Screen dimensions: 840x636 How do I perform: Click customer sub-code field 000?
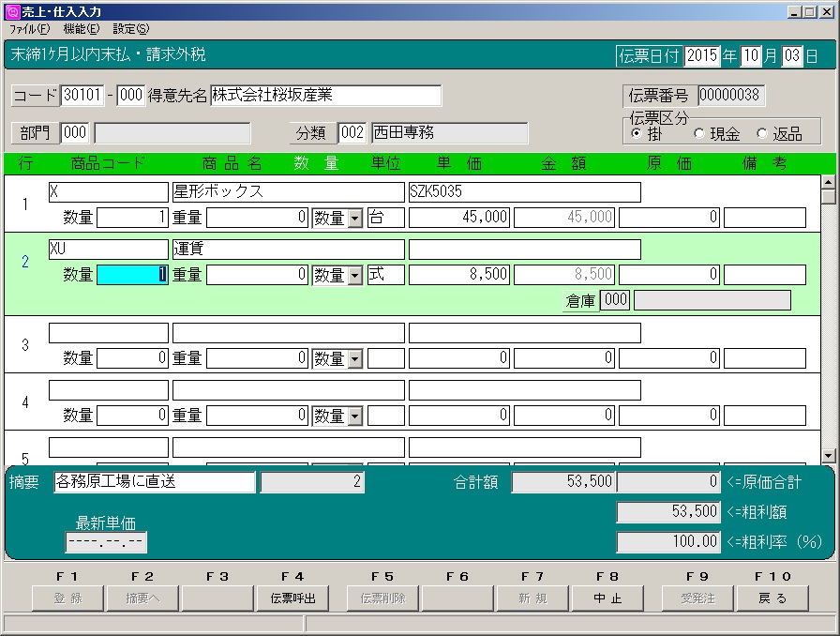click(x=130, y=96)
